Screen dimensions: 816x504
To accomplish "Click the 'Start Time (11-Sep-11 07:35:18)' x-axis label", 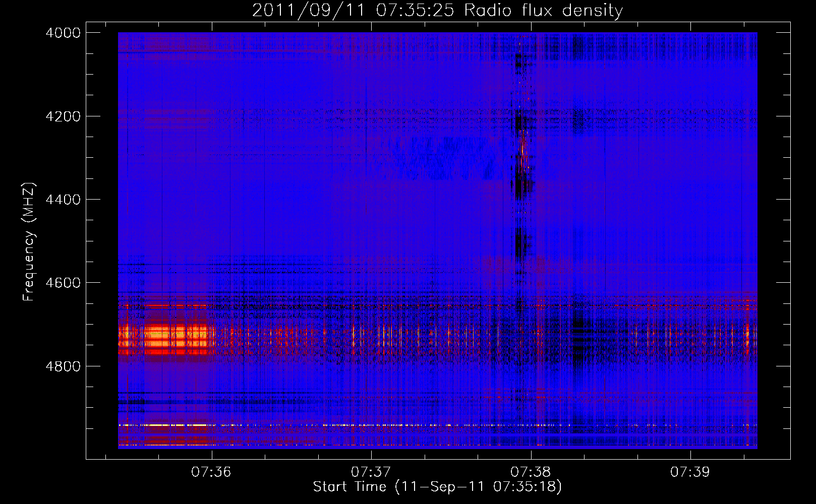I will (437, 487).
